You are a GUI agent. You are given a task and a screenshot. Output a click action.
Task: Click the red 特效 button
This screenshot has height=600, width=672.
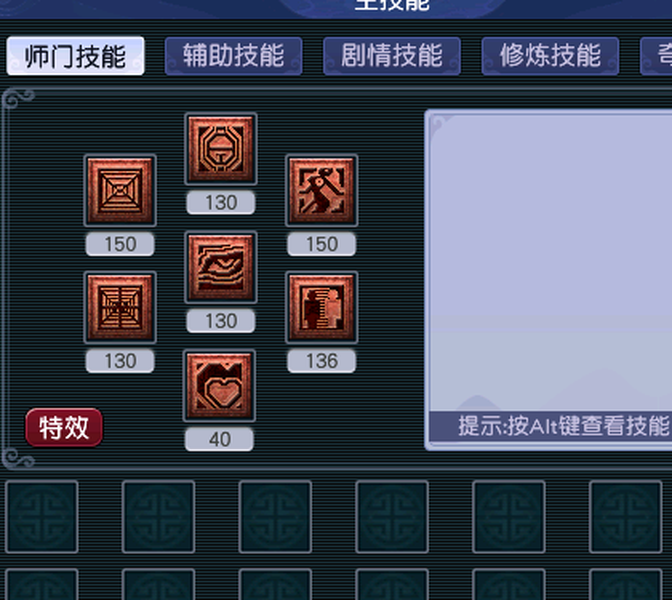pyautogui.click(x=64, y=427)
